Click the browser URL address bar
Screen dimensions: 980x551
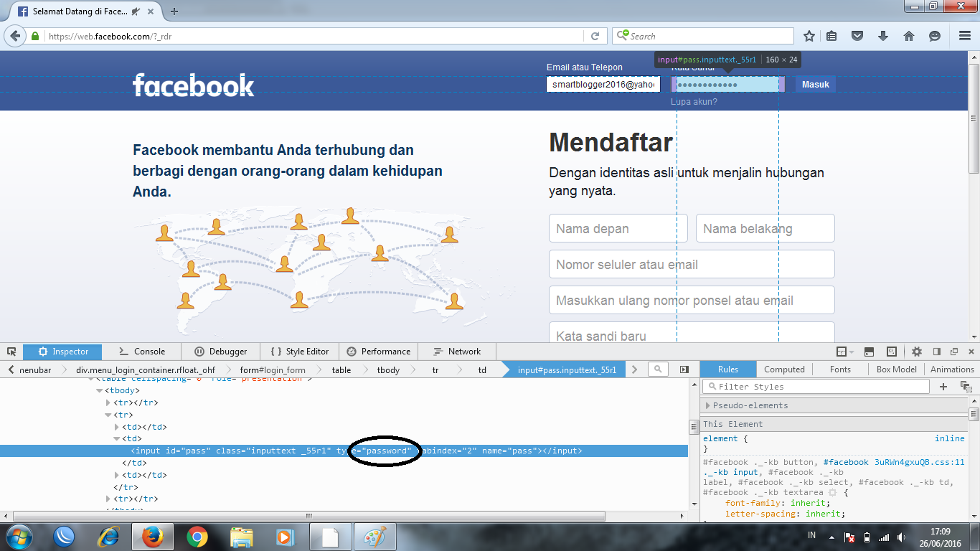(x=316, y=36)
